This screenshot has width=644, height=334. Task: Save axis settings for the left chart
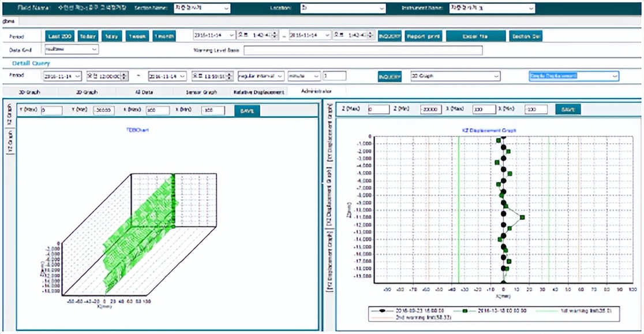tap(247, 110)
